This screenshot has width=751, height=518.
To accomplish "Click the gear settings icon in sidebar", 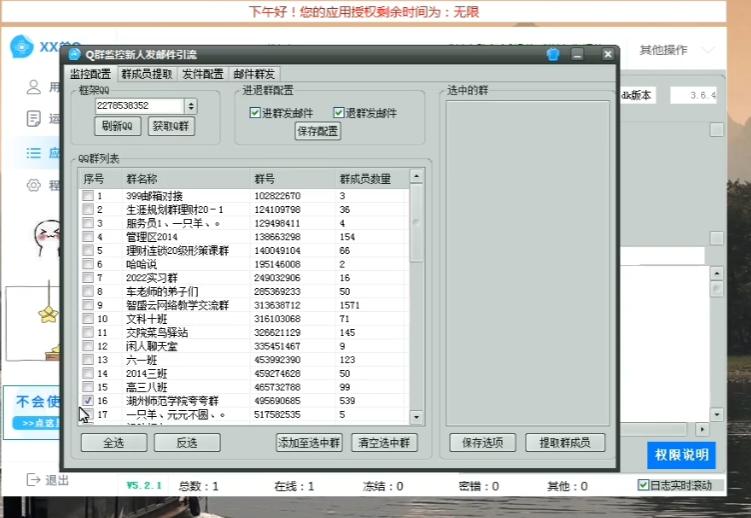I will pyautogui.click(x=34, y=185).
